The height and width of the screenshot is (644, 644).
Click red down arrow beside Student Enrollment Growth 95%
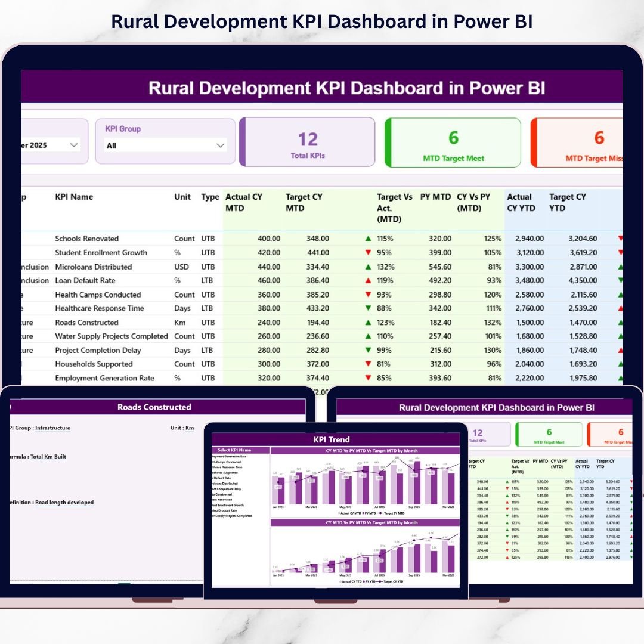368,253
